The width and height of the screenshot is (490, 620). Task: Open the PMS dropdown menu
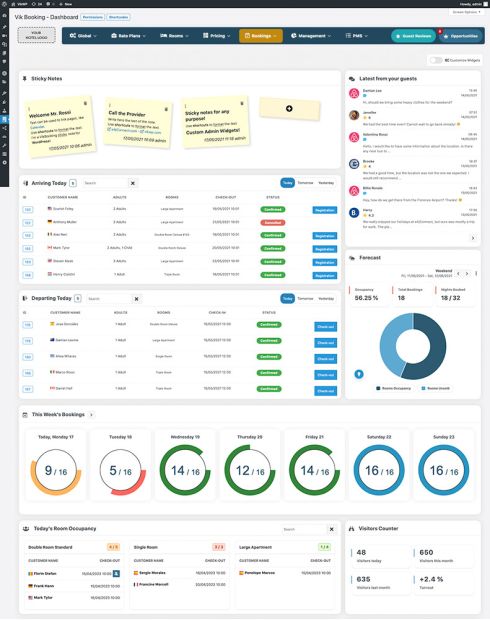tap(357, 36)
